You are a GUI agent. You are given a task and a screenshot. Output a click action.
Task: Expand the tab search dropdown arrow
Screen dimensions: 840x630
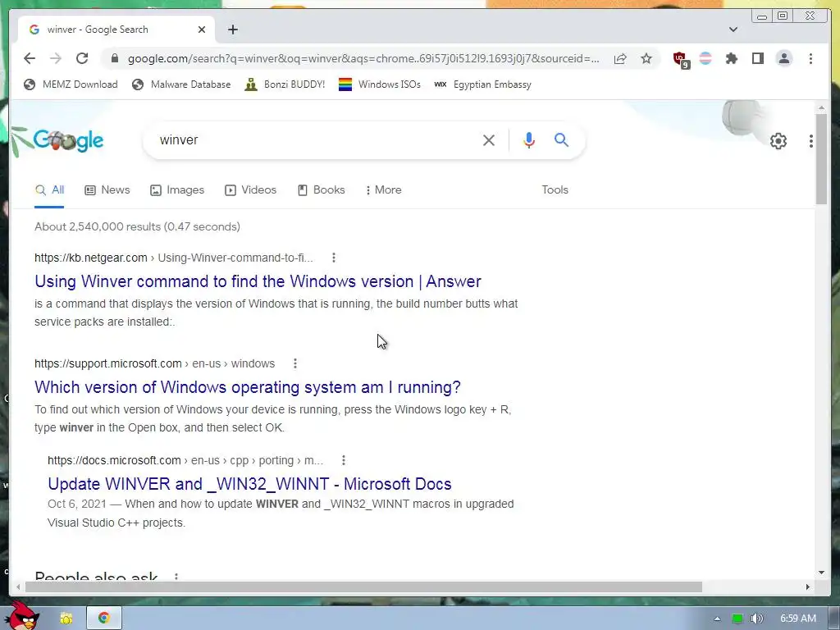733,30
